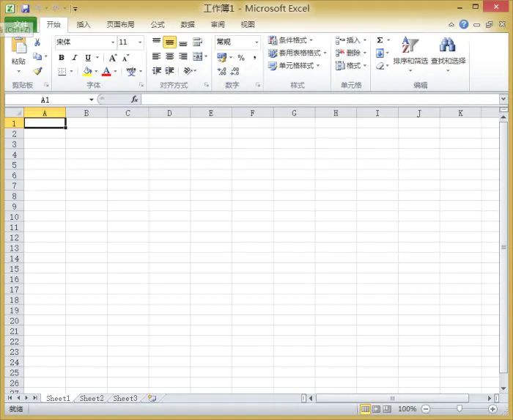Open the 文件 File tab
The width and height of the screenshot is (513, 420).
coord(21,25)
